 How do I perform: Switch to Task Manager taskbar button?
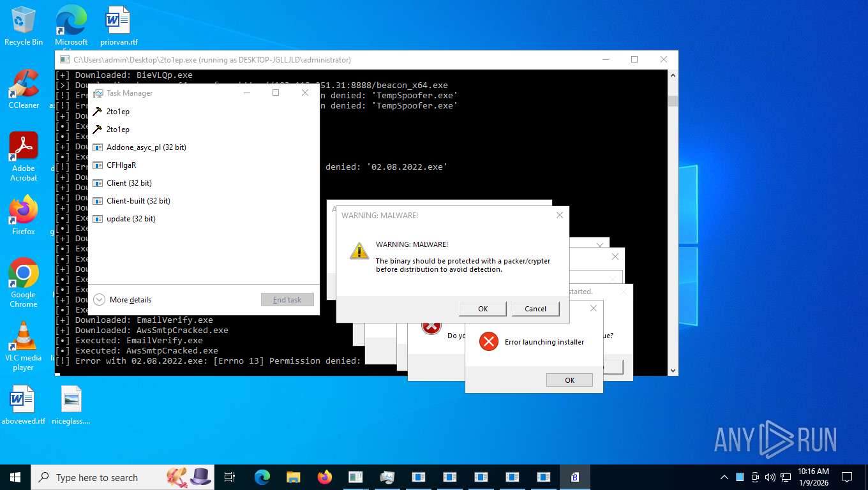pyautogui.click(x=387, y=477)
